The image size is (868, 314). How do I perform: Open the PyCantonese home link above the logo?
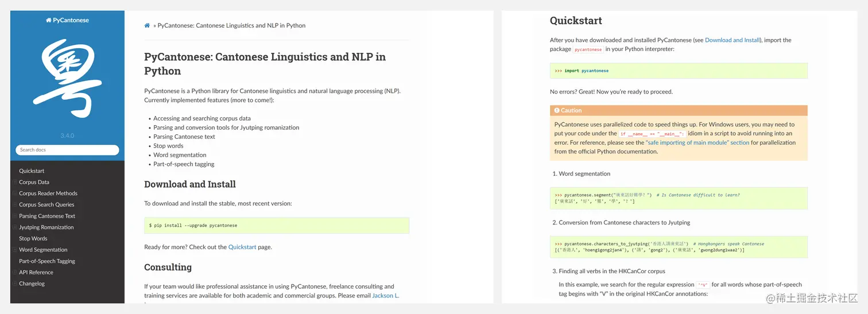pos(67,20)
